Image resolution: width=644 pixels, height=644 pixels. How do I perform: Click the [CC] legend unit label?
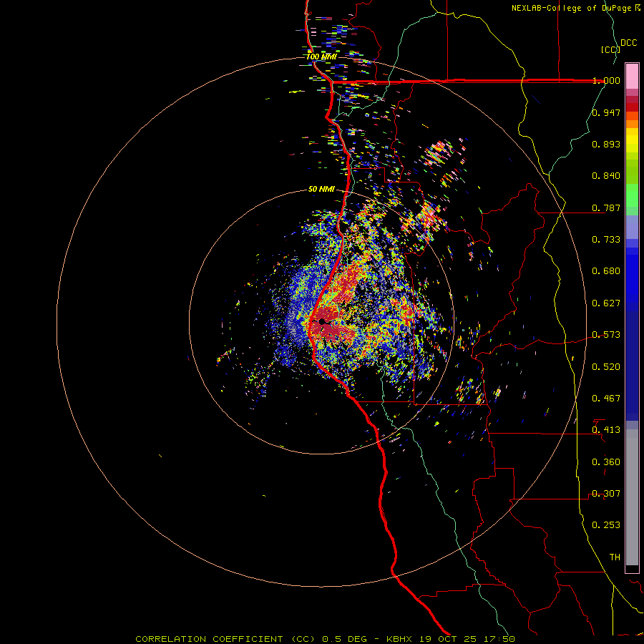coord(610,49)
